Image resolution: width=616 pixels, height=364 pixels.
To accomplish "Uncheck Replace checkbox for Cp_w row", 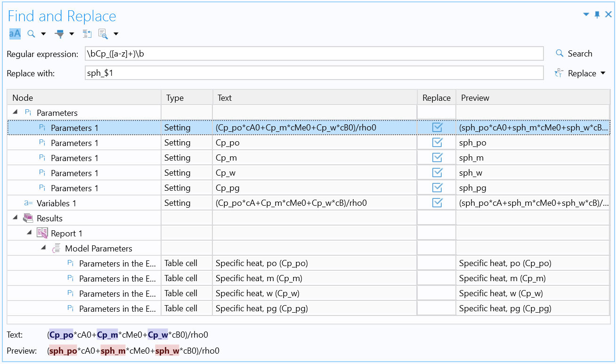I will coord(437,173).
